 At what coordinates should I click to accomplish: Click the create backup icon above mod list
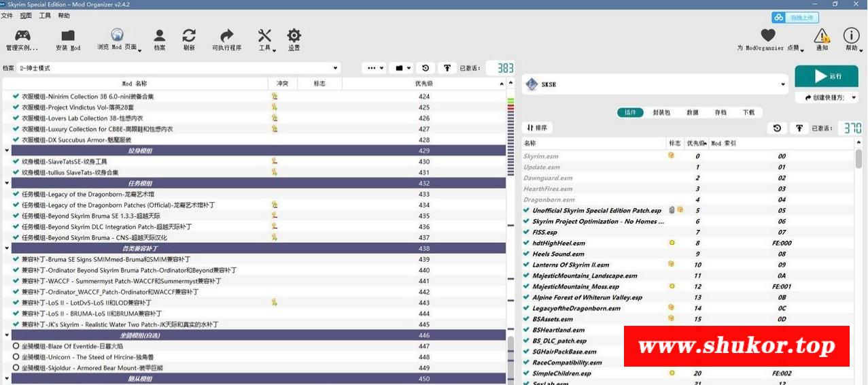447,68
